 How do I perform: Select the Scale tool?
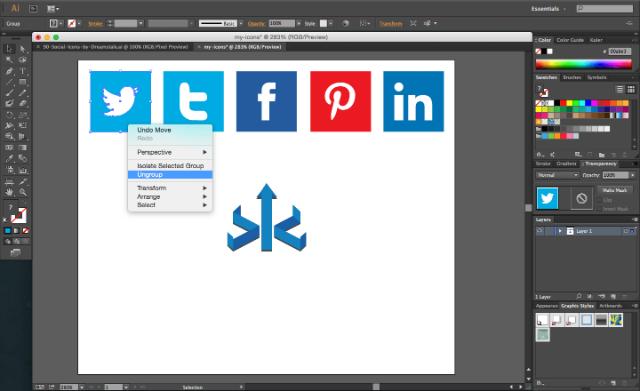tap(23, 115)
